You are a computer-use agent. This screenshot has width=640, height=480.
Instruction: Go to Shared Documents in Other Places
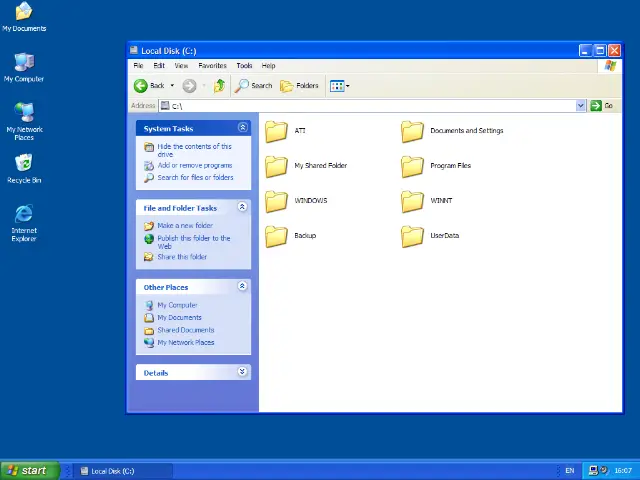pyautogui.click(x=186, y=330)
